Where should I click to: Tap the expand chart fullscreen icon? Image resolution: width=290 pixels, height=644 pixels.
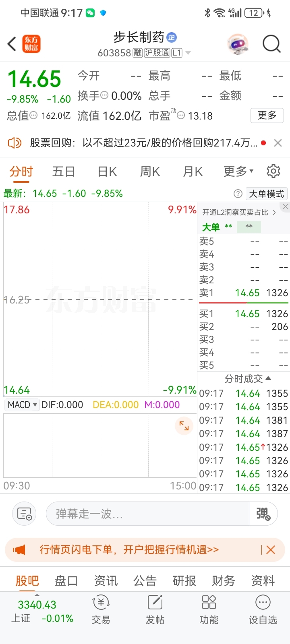[184, 426]
